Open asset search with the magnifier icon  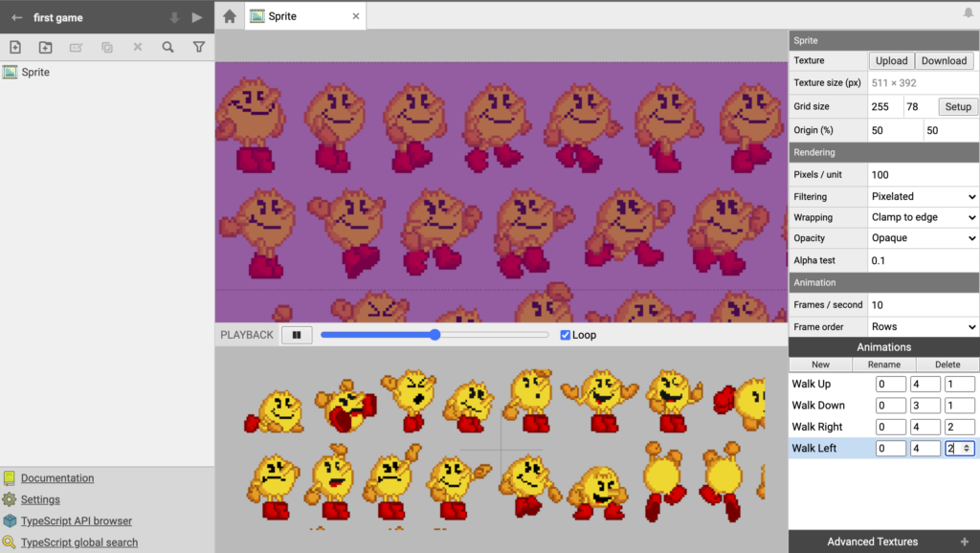168,47
